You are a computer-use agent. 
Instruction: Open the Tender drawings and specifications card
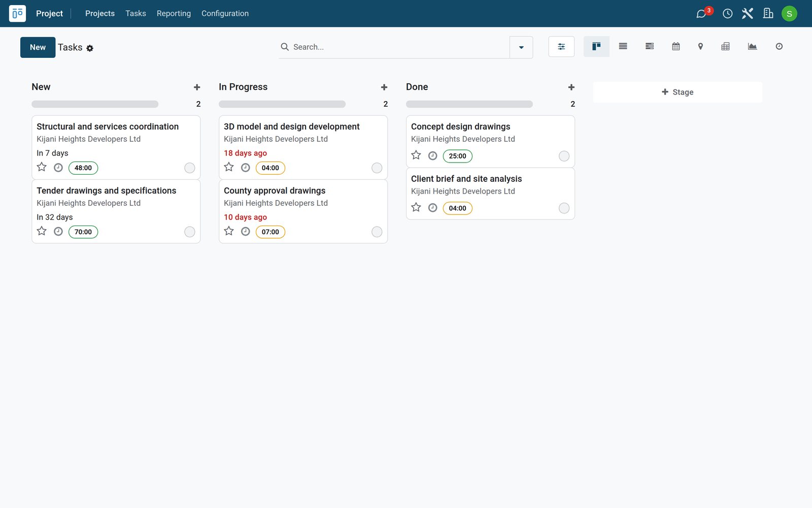(116, 211)
